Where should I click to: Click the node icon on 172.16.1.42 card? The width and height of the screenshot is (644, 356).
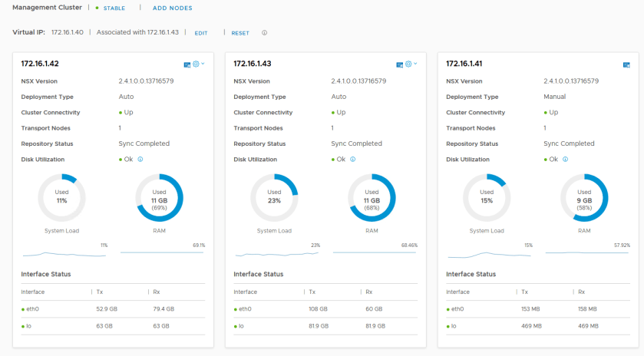point(187,64)
